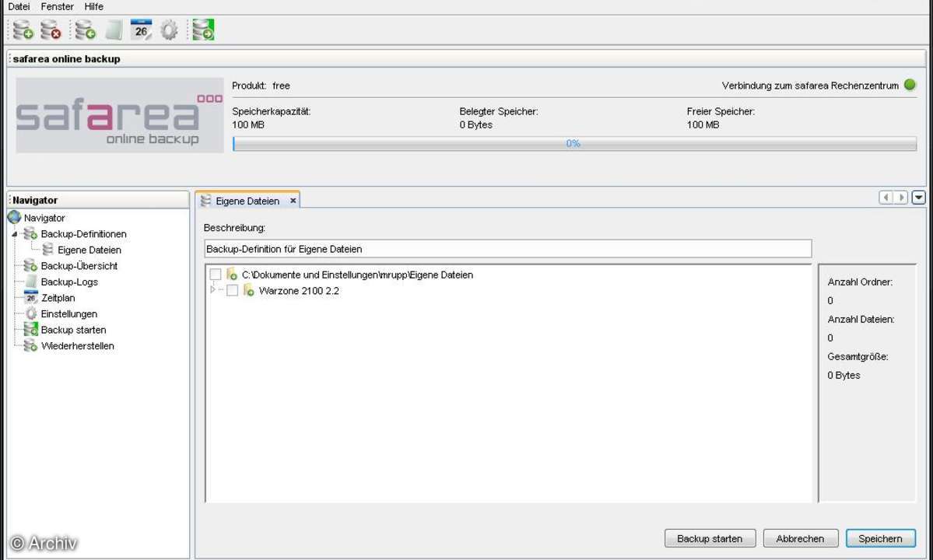933x560 pixels.
Task: Click the Wiederherstellen icon in the Navigator
Action: pyautogui.click(x=31, y=345)
